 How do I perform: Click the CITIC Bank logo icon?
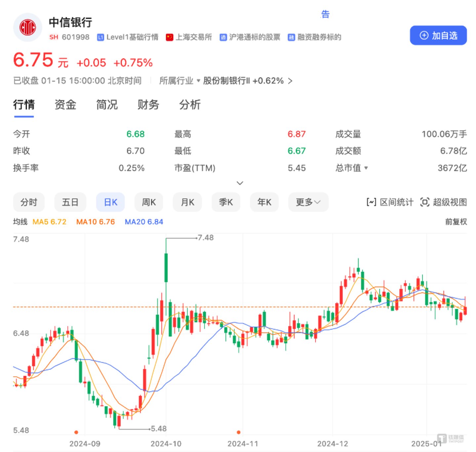[x=27, y=27]
